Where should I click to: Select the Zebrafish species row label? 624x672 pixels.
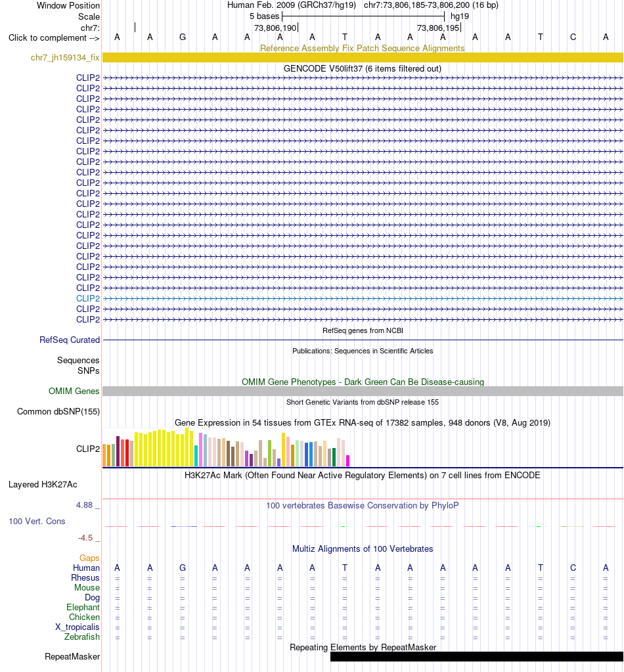point(82,637)
